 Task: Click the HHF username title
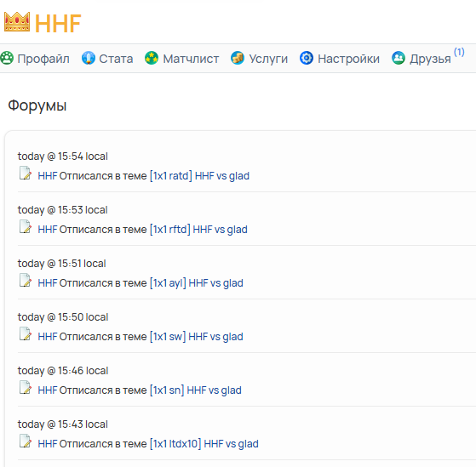(x=58, y=23)
